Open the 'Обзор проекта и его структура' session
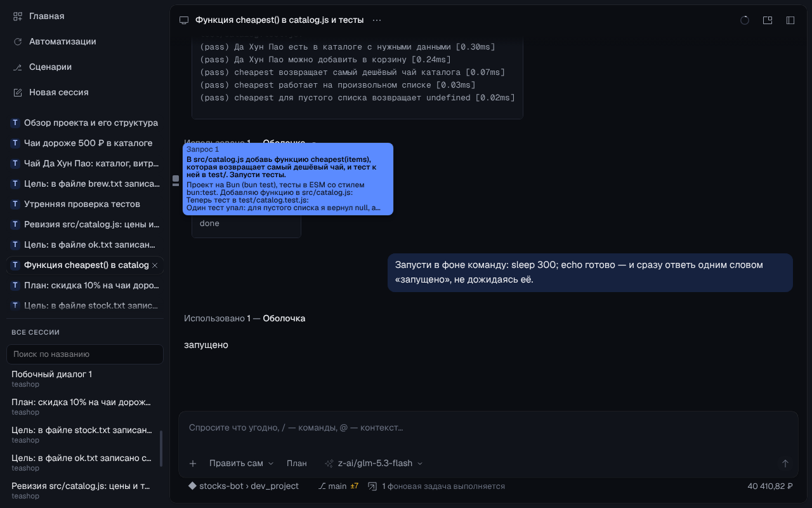The image size is (812, 508). tap(85, 123)
